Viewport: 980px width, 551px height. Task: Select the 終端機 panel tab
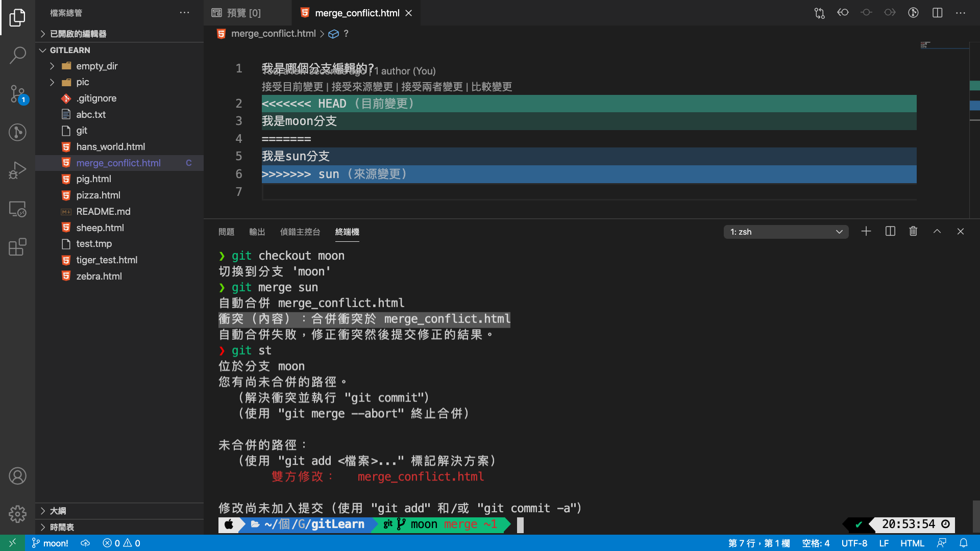coord(347,232)
